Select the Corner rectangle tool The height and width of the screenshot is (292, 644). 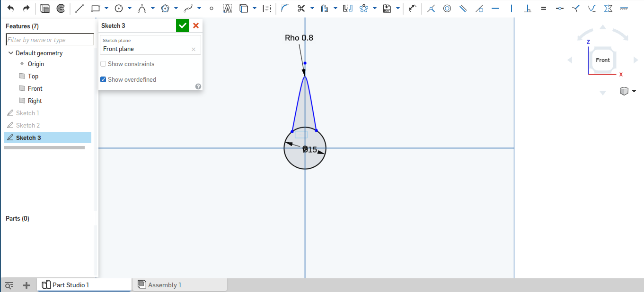pyautogui.click(x=96, y=8)
